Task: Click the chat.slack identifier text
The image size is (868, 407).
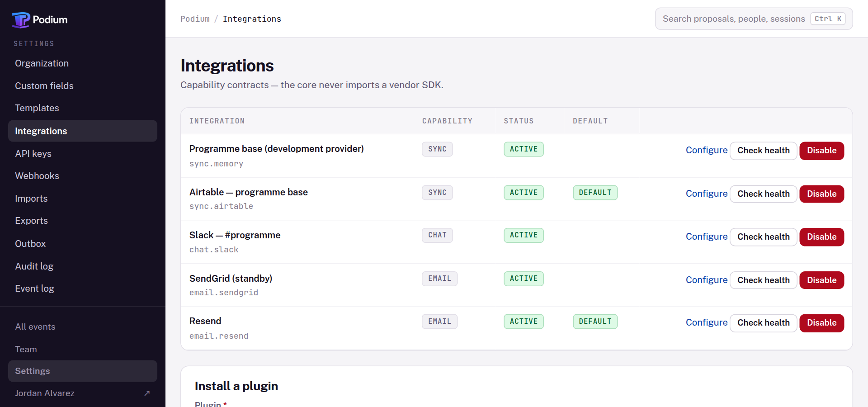Action: click(214, 250)
